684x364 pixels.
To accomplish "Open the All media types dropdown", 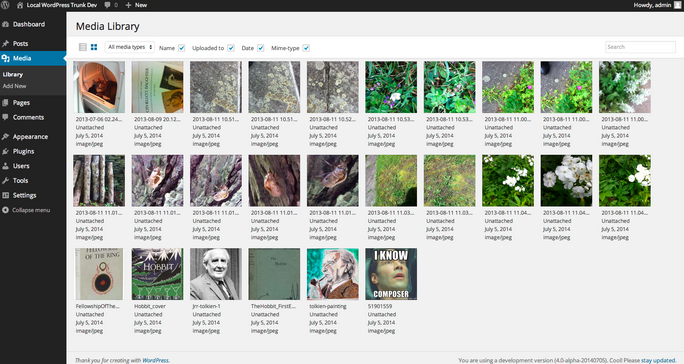I will (x=130, y=47).
